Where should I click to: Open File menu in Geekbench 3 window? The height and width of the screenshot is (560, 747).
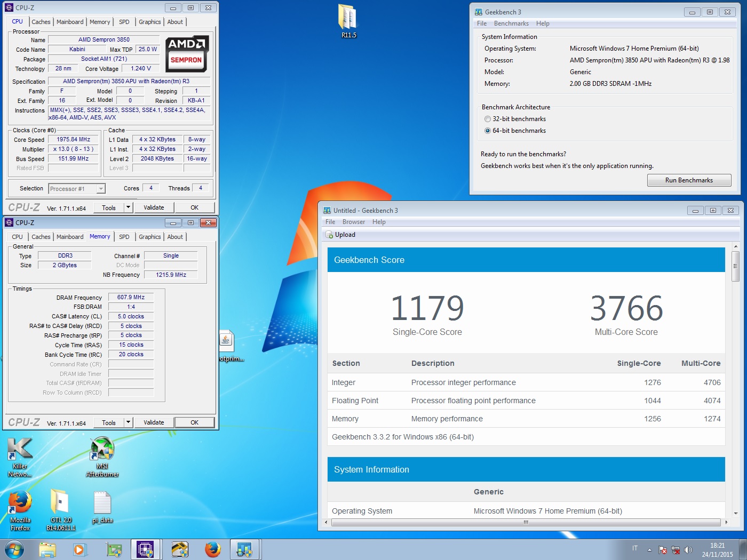pos(482,23)
